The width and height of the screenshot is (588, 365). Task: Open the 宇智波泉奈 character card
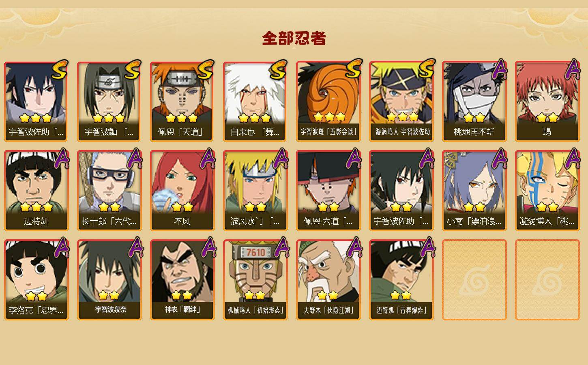109,280
